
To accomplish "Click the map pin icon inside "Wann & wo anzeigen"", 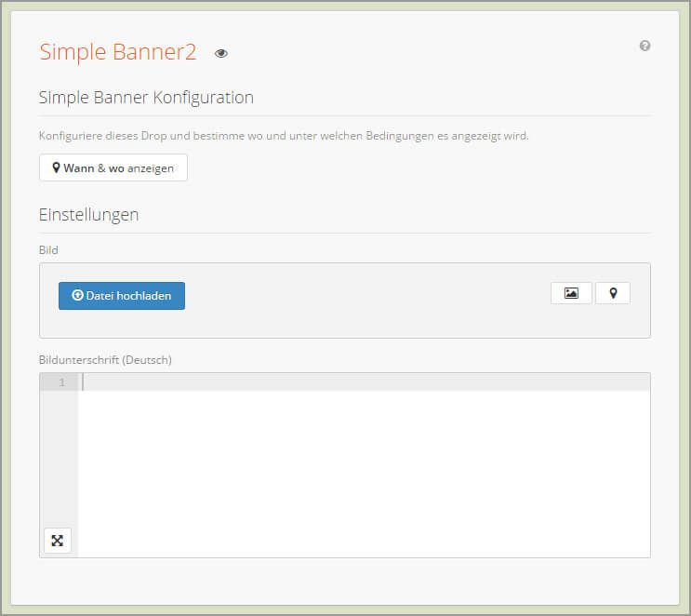I will coord(57,167).
